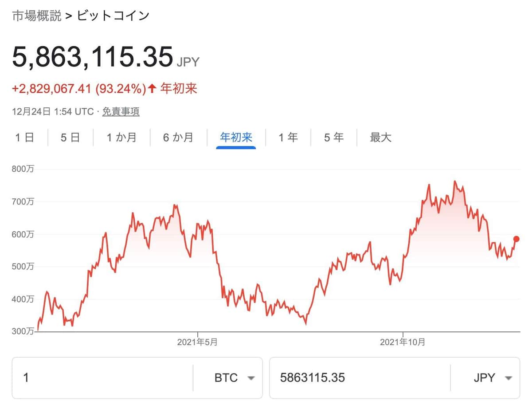
Task: Click the red upward trend arrow icon
Action: 151,88
